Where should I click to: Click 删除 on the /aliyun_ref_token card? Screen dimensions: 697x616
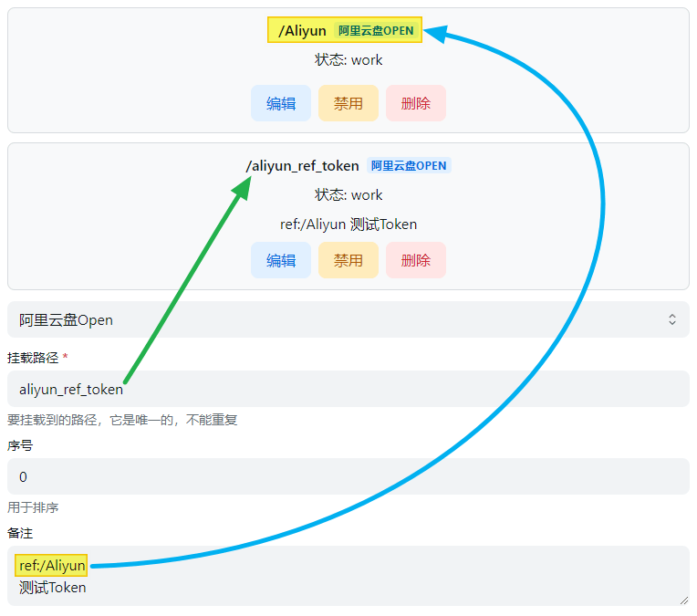(415, 260)
